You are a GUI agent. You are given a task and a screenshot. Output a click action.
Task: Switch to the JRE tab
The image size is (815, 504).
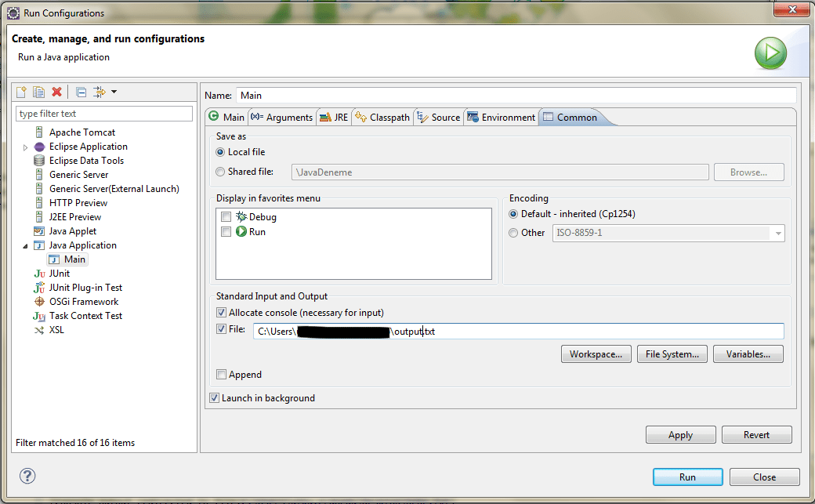point(334,117)
